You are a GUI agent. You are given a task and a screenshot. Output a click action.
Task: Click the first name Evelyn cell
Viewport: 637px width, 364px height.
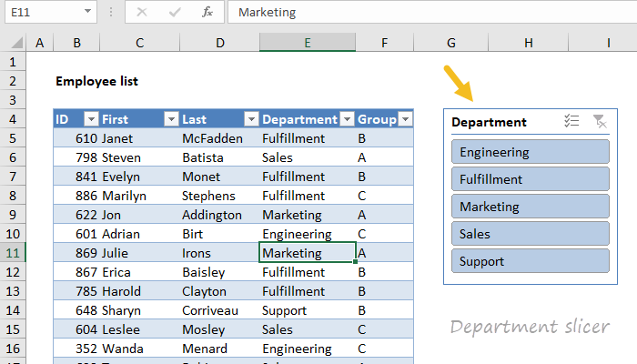tap(139, 177)
